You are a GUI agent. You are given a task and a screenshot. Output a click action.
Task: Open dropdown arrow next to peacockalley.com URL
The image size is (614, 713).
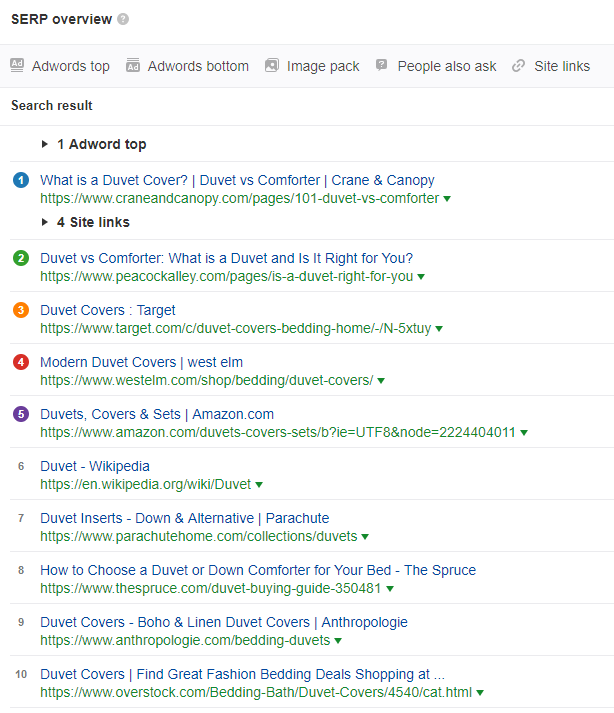pos(421,276)
